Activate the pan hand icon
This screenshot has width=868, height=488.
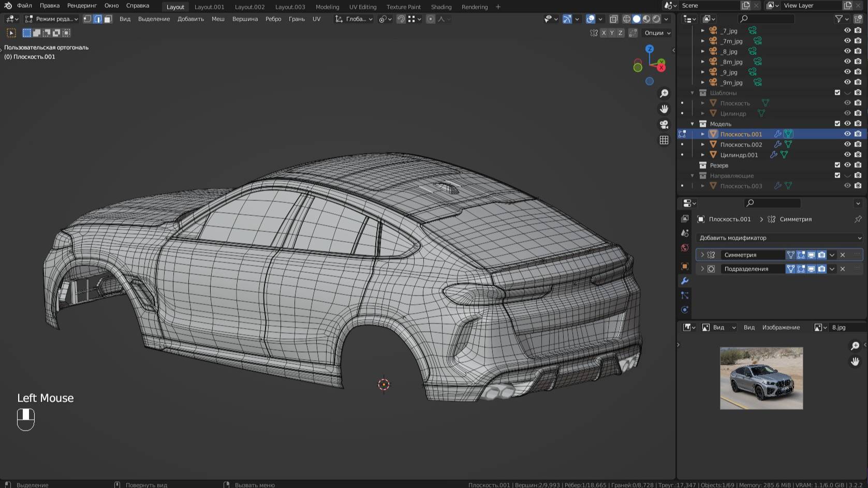[x=664, y=109]
